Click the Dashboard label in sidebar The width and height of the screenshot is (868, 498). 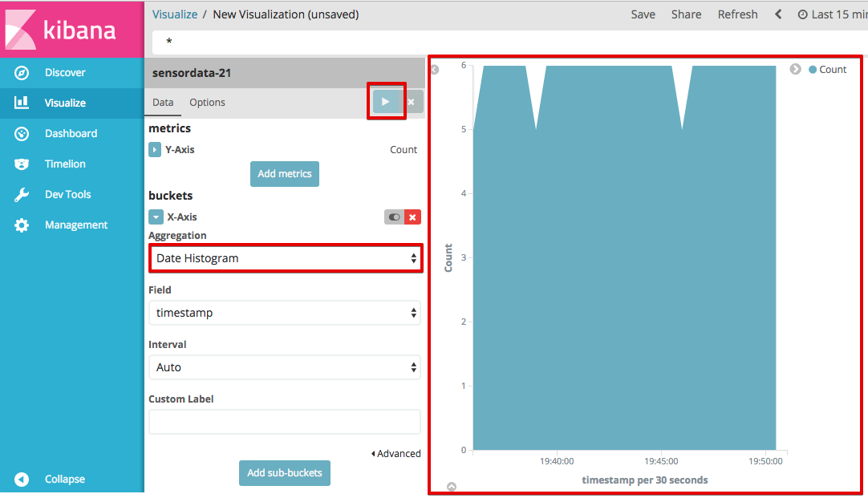coord(71,133)
